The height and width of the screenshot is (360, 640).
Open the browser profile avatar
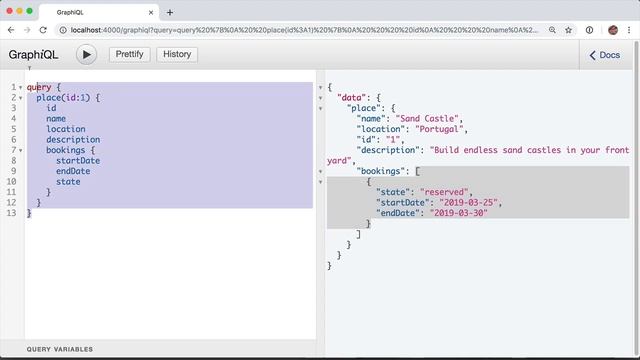pos(613,30)
